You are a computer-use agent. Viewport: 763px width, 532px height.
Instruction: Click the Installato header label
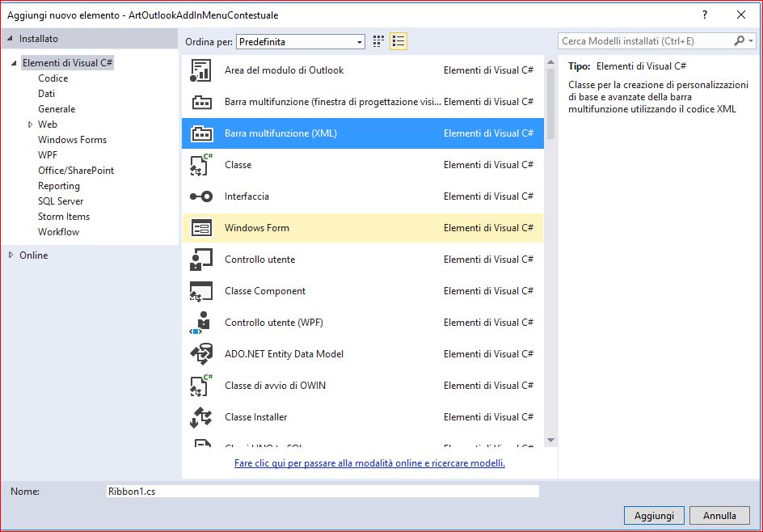coord(39,39)
